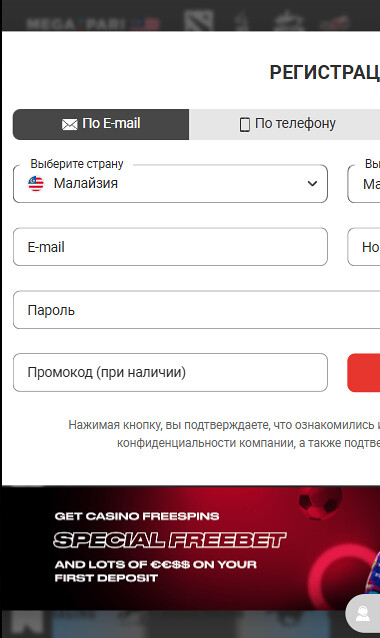This screenshot has height=638, width=380.
Task: Focus the Промокод (при наличии) field
Action: 170,372
